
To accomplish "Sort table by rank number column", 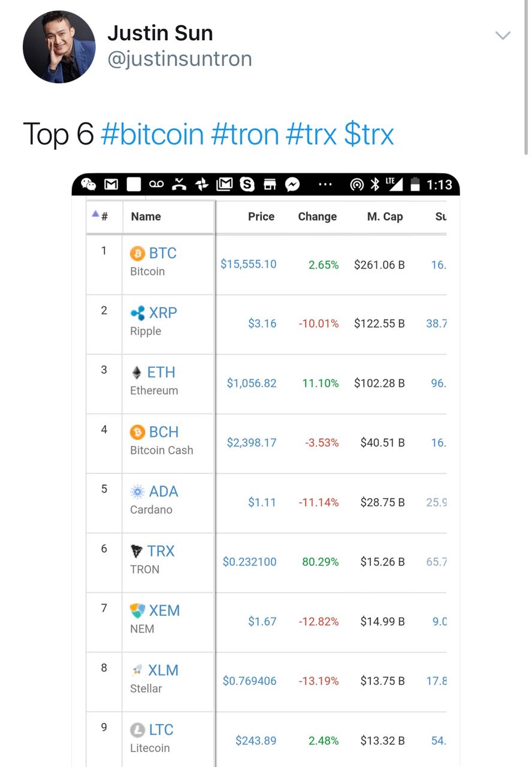I will (101, 216).
